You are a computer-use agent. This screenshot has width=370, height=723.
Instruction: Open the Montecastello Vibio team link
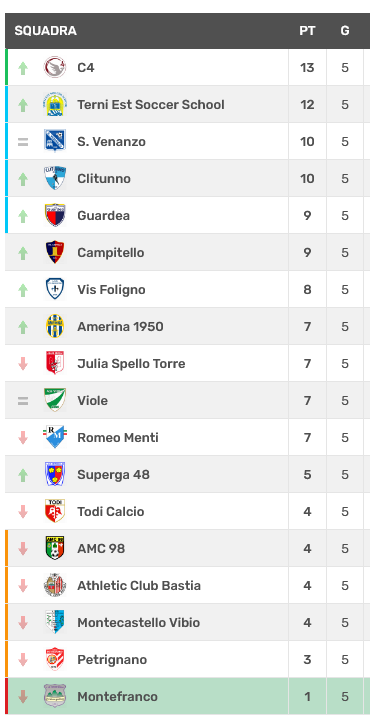(138, 622)
